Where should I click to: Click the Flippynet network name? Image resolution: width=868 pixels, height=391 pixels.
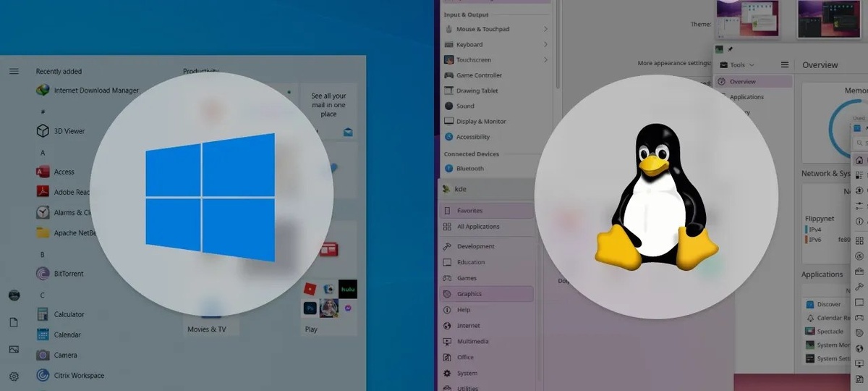pos(820,218)
